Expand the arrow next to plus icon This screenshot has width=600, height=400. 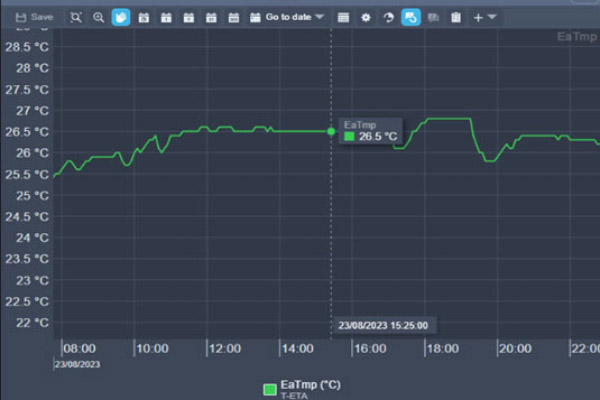(492, 17)
